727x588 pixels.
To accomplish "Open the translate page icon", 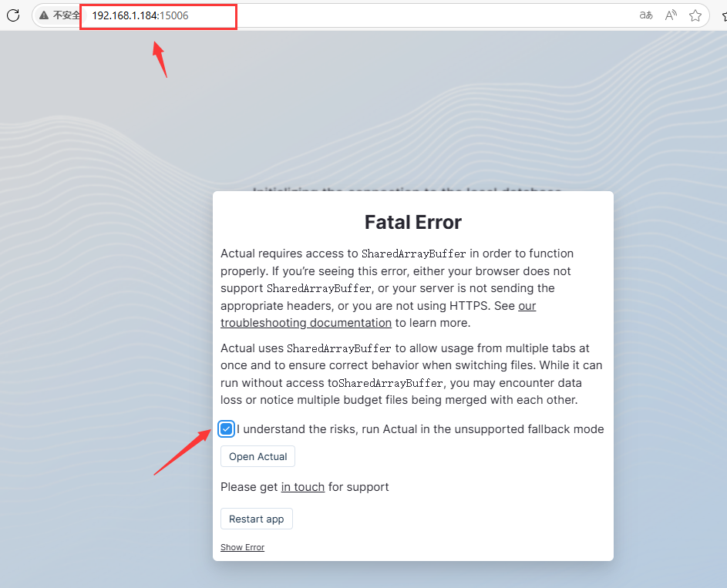I will (646, 15).
